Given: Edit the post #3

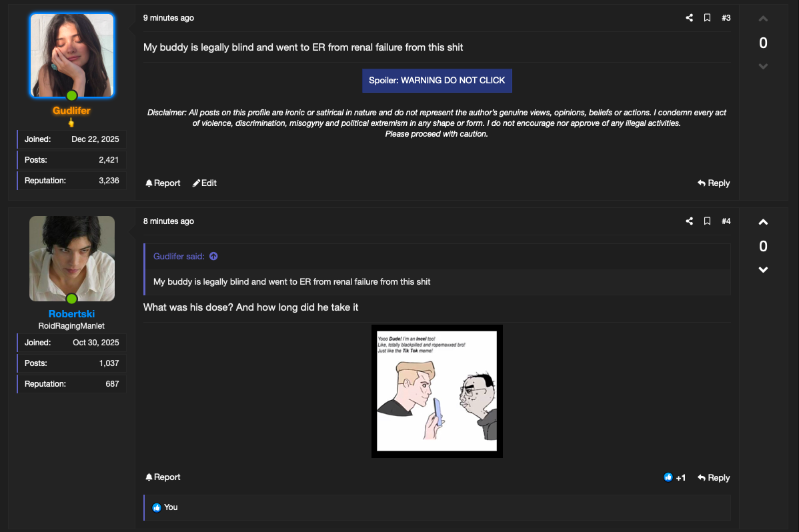Looking at the screenshot, I should (204, 183).
